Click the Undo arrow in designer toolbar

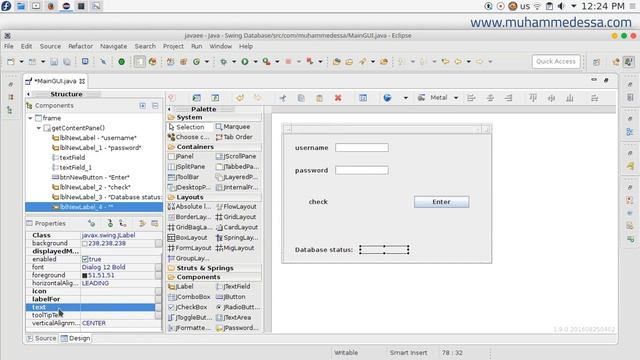(x=240, y=98)
